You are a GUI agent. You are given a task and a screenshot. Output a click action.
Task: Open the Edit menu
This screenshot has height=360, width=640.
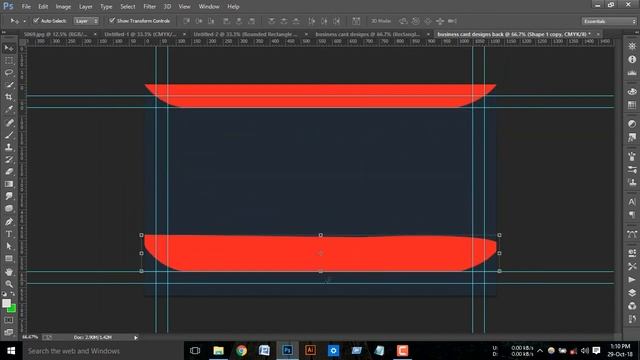click(43, 7)
